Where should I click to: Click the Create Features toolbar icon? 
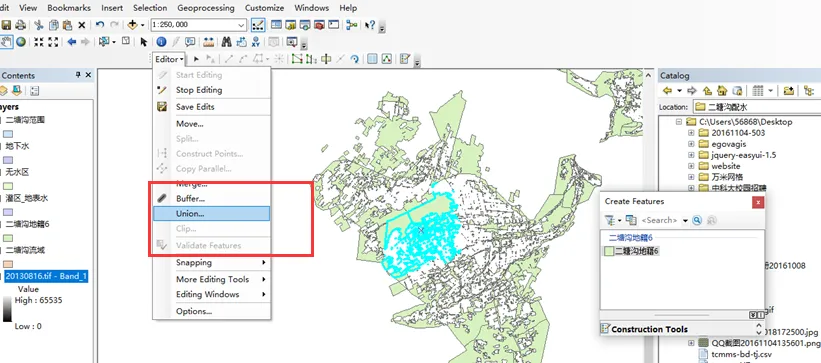(x=404, y=59)
